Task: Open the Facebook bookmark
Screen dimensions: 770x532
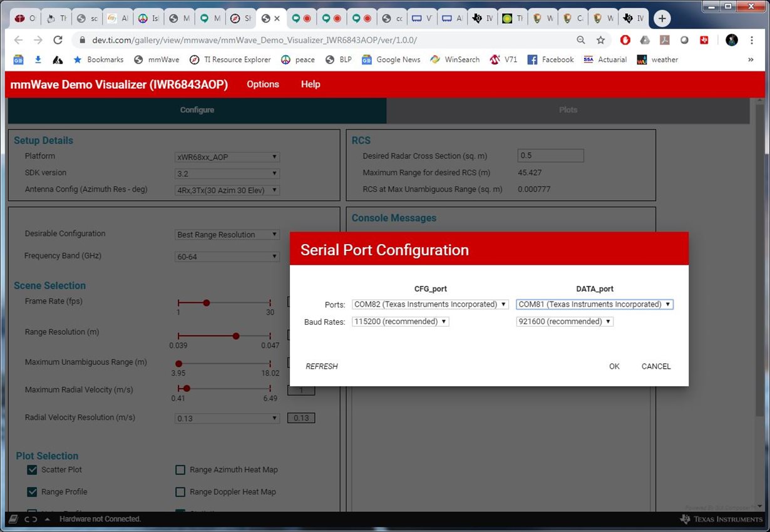Action: (x=551, y=59)
